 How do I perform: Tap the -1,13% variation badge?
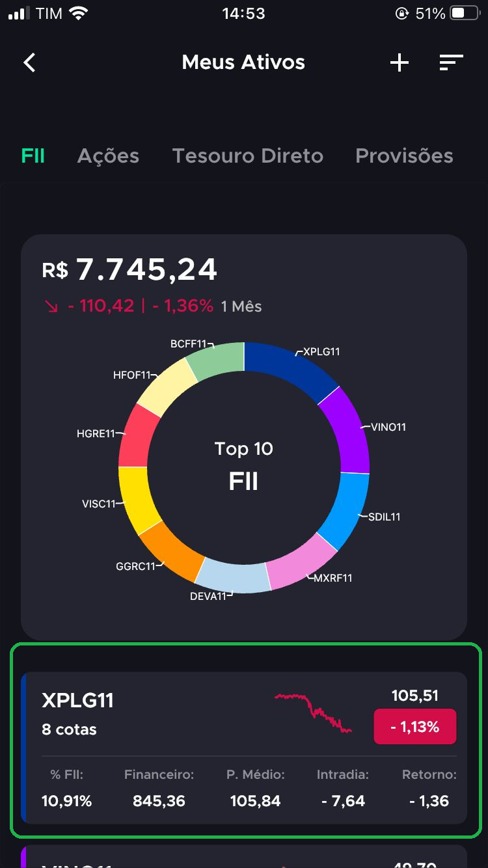click(x=415, y=727)
